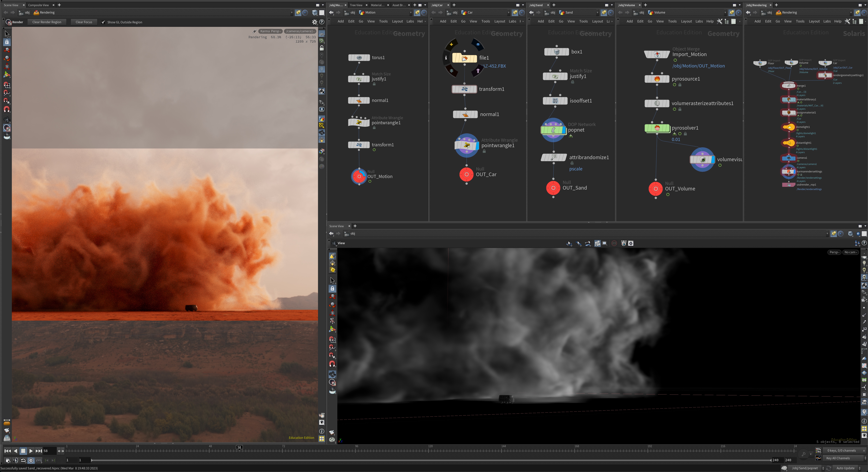
Task: Click the 'Successfully saved Sand_recovered.hipnc' status message
Action: pos(49,468)
